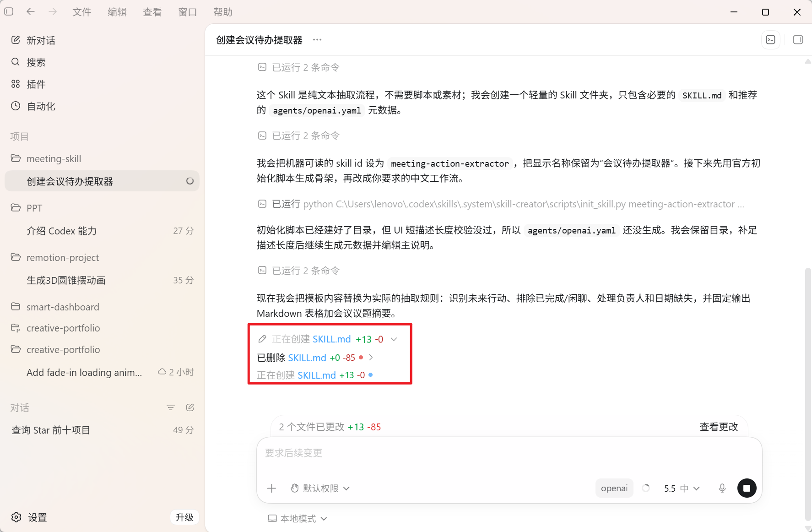Open the 生成3D圆锥摆动画 conversation
This screenshot has width=812, height=532.
click(102, 280)
